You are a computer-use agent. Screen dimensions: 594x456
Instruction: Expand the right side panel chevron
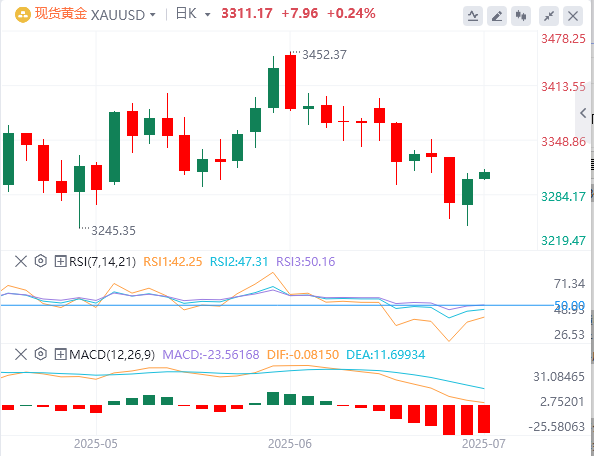pyautogui.click(x=583, y=112)
